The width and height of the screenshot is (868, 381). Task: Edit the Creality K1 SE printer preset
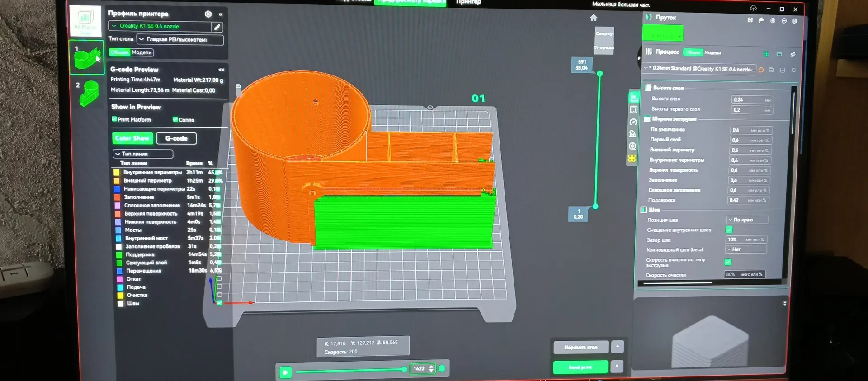[217, 27]
